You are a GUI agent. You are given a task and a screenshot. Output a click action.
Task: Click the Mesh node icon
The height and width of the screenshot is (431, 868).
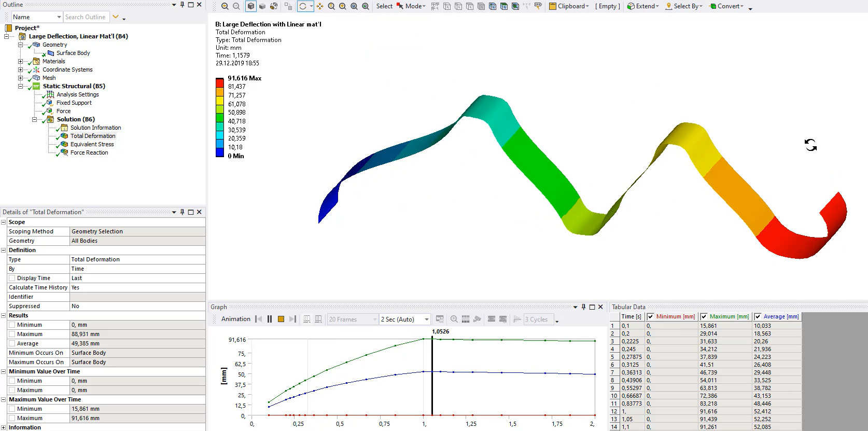pyautogui.click(x=36, y=78)
